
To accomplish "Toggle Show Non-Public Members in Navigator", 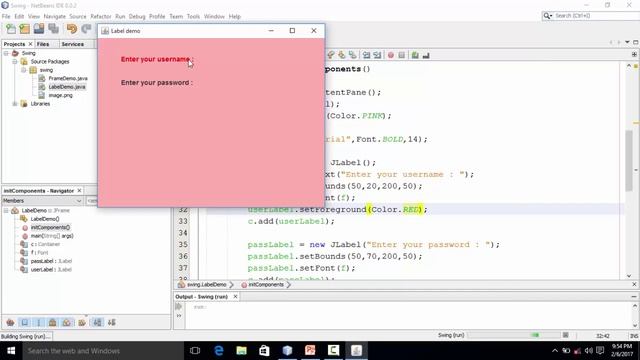I will (53, 322).
